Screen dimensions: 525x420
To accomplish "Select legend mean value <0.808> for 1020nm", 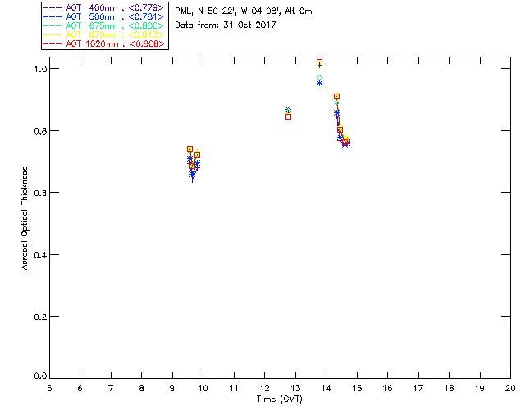I will [x=146, y=43].
